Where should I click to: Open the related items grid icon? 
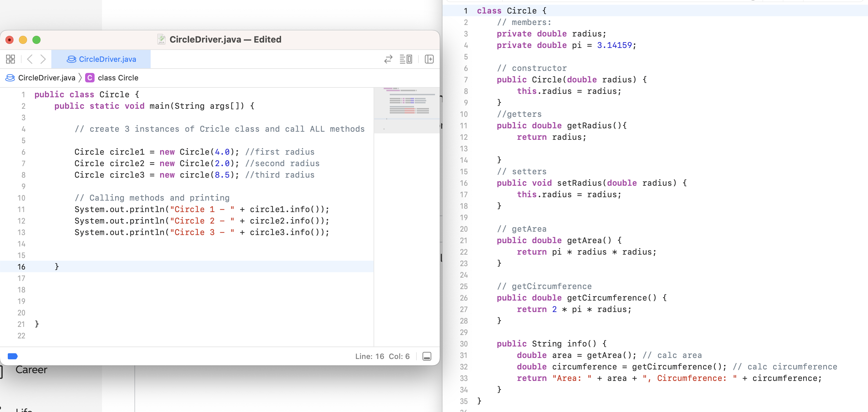pyautogui.click(x=10, y=59)
